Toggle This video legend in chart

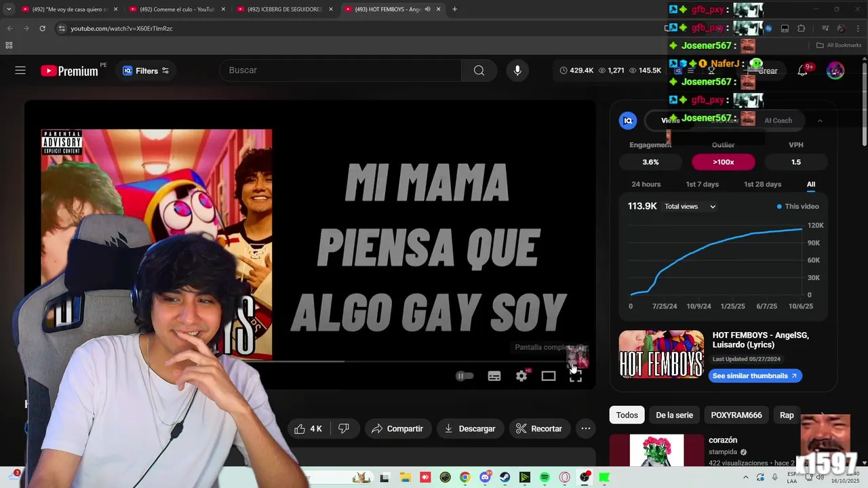point(797,207)
